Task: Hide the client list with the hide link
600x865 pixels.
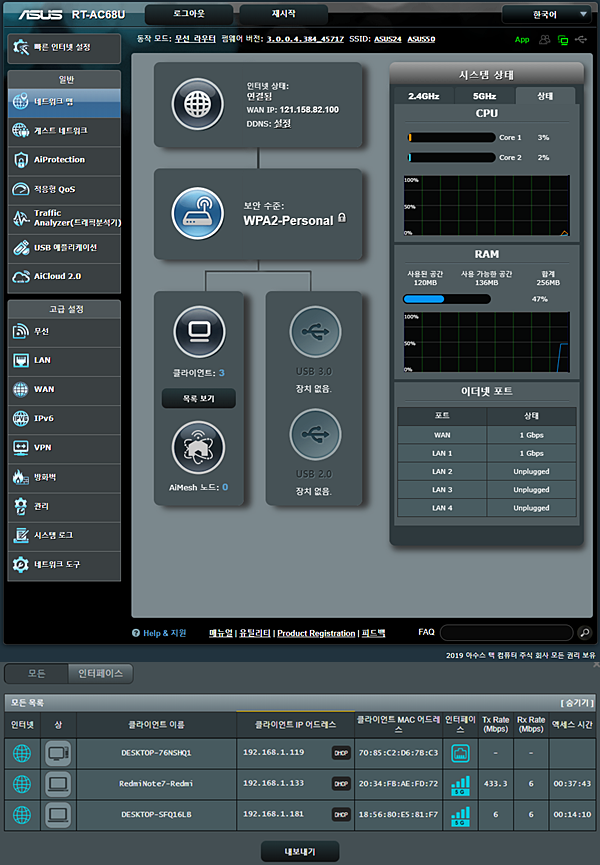Action: (577, 703)
